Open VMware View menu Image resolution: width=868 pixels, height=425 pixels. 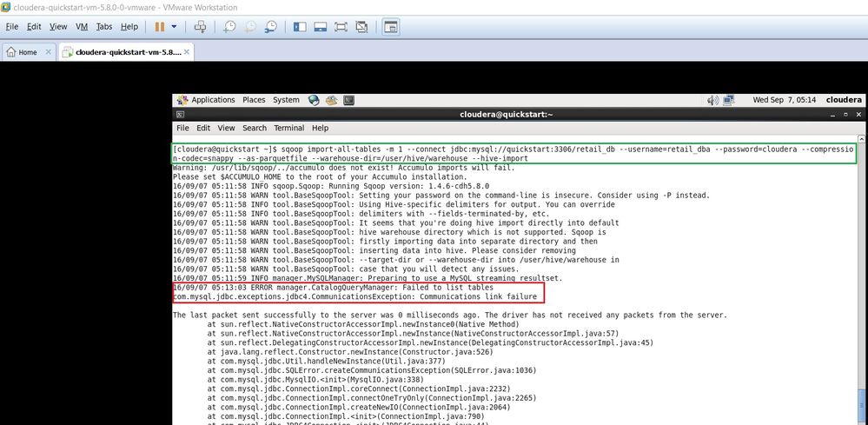click(x=58, y=27)
